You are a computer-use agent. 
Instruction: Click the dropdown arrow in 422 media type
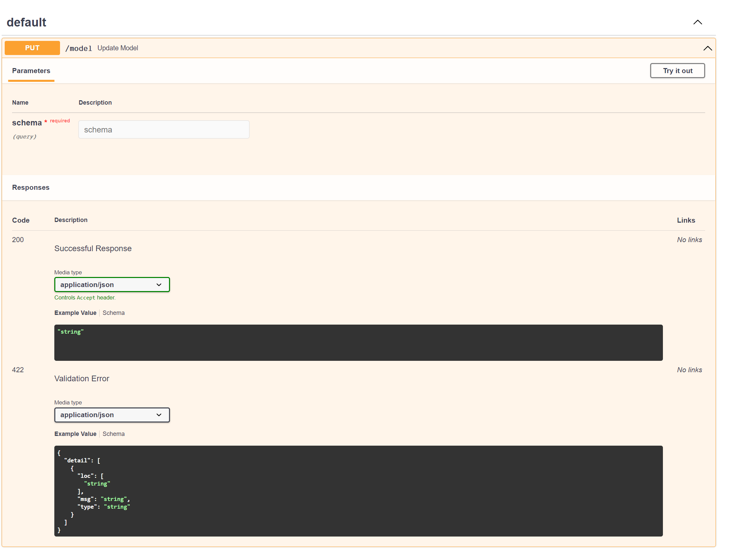coord(159,415)
